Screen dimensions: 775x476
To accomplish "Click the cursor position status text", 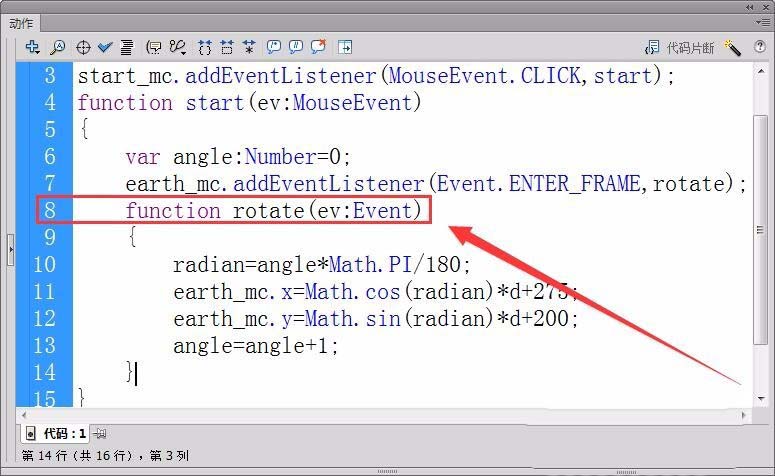I will 105,455.
